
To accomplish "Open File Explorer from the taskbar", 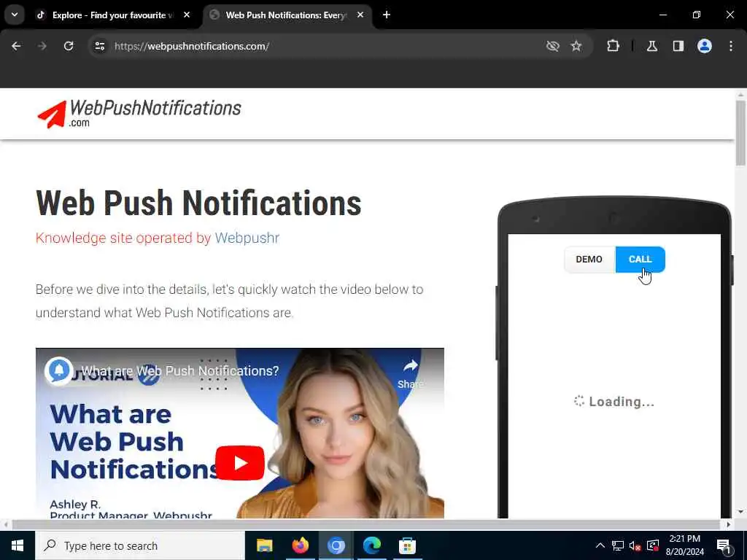I will point(264,545).
